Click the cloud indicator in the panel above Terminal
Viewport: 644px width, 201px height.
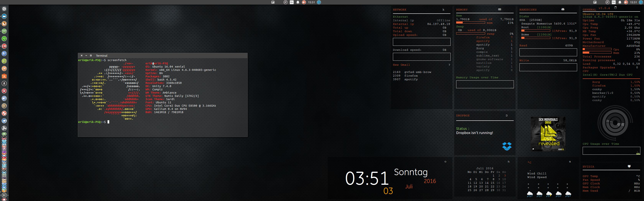pos(273,2)
